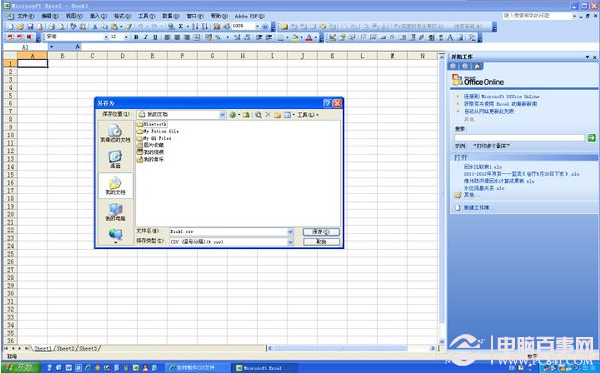The image size is (600, 373).
Task: Click the font color A icon
Action: (309, 37)
